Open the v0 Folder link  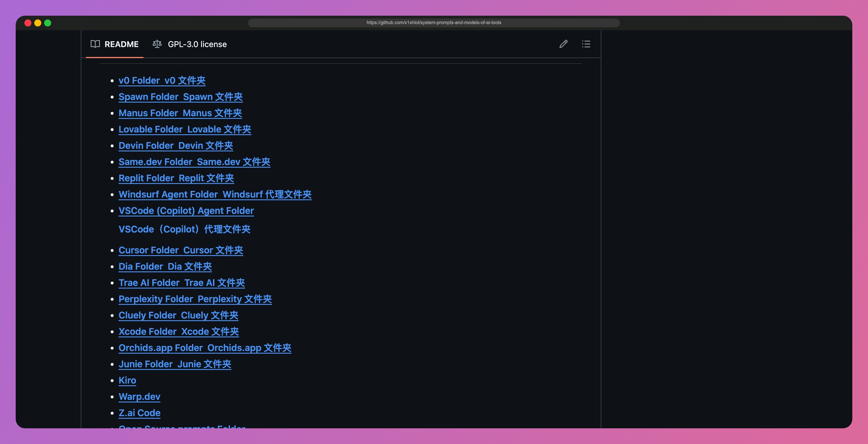tap(162, 80)
